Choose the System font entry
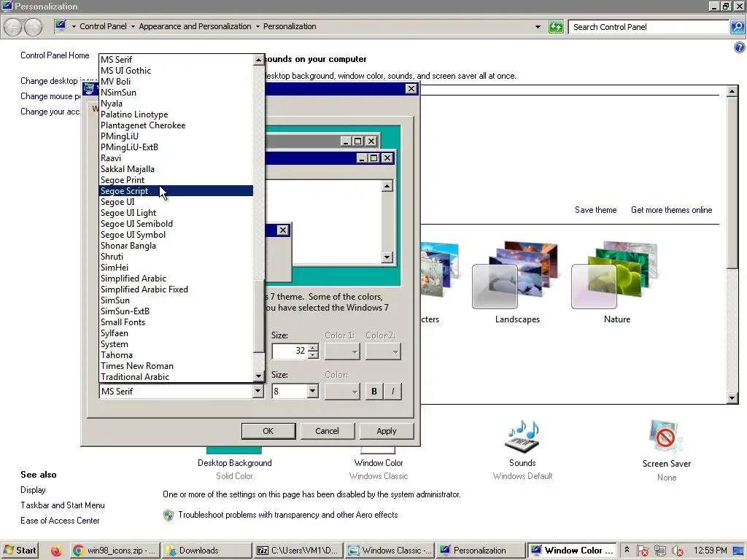Viewport: 747px width, 560px height. tap(176, 344)
